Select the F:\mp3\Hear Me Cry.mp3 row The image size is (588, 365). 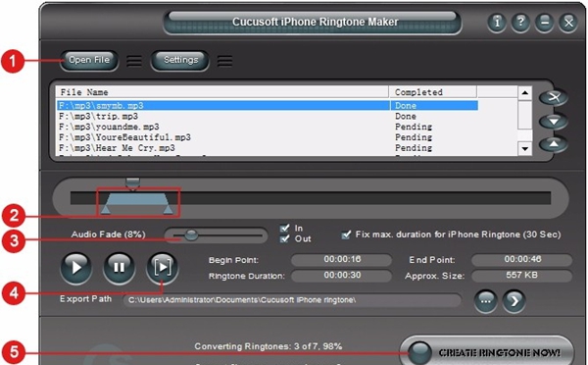tap(267, 147)
